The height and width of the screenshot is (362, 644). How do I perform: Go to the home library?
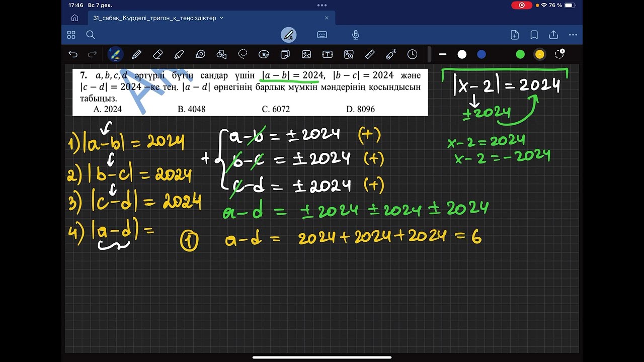click(x=74, y=18)
